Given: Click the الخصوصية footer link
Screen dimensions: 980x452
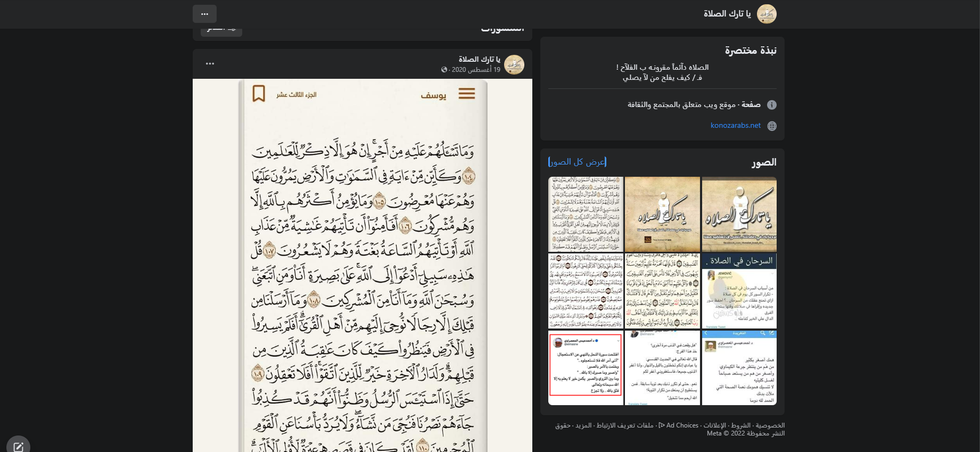Looking at the screenshot, I should [x=770, y=425].
